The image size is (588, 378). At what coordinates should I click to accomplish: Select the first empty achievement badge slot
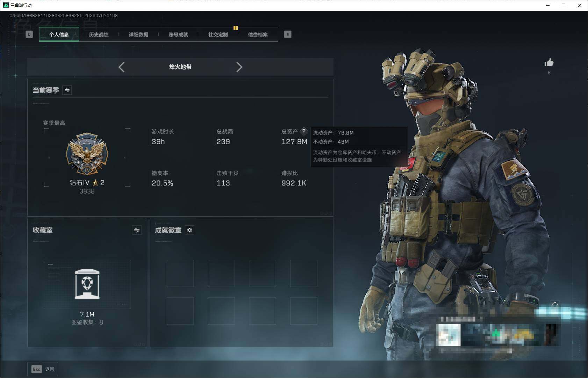[x=180, y=274]
